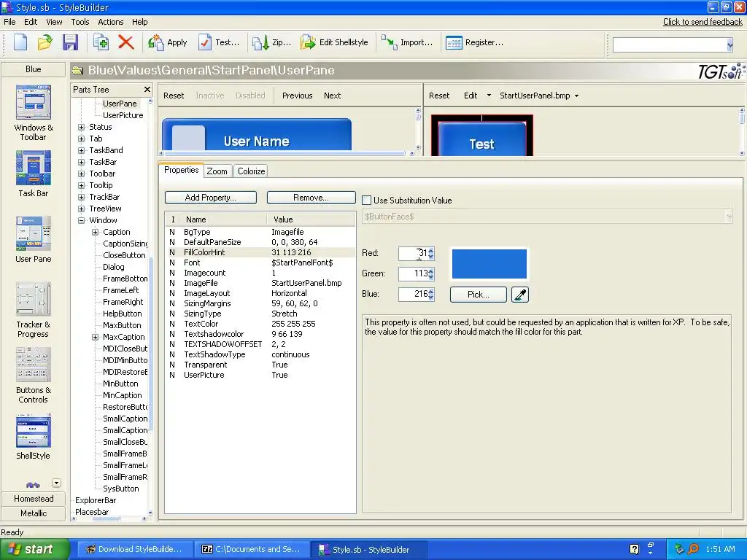Enable the Use Substitution Value checkbox
Viewport: 747px width, 560px height.
(x=367, y=201)
